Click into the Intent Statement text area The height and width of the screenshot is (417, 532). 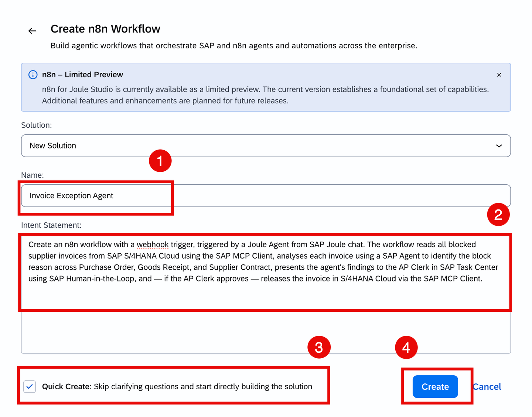coord(266,294)
